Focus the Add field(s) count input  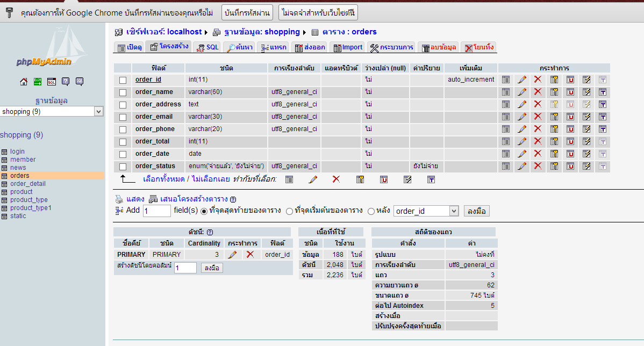pos(157,211)
